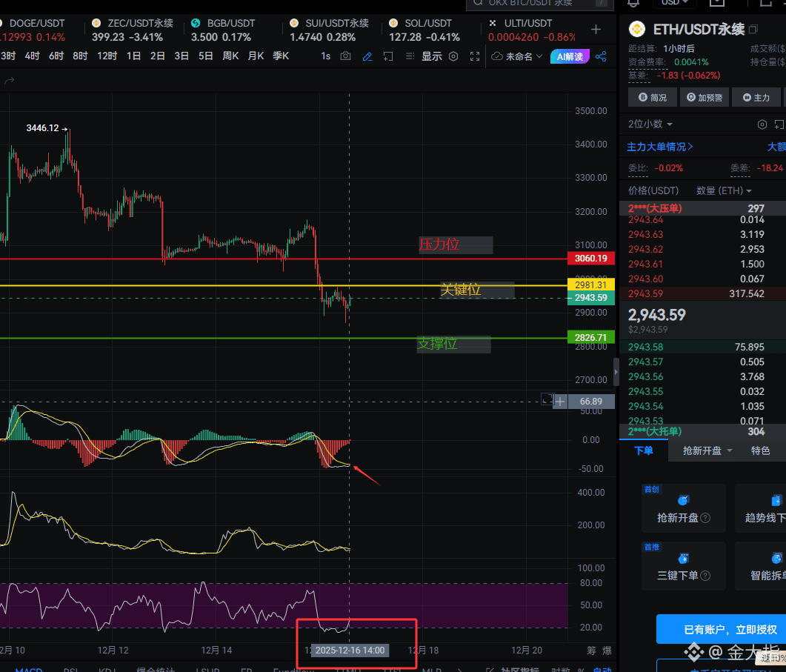The image size is (786, 672).
Task: Click ask price 2943.63 row
Action: 703,234
